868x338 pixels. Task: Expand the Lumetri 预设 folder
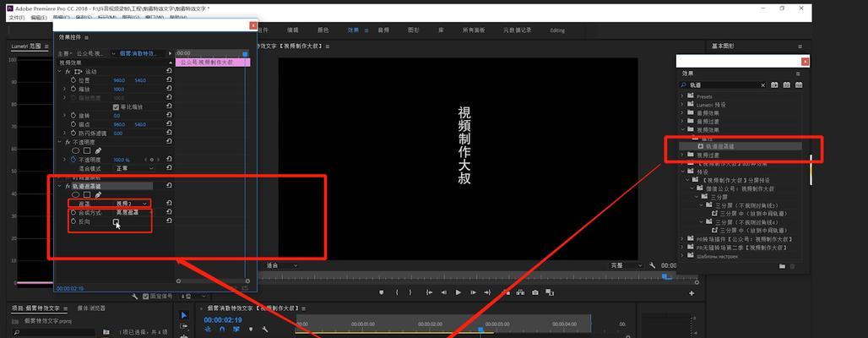[x=682, y=105]
